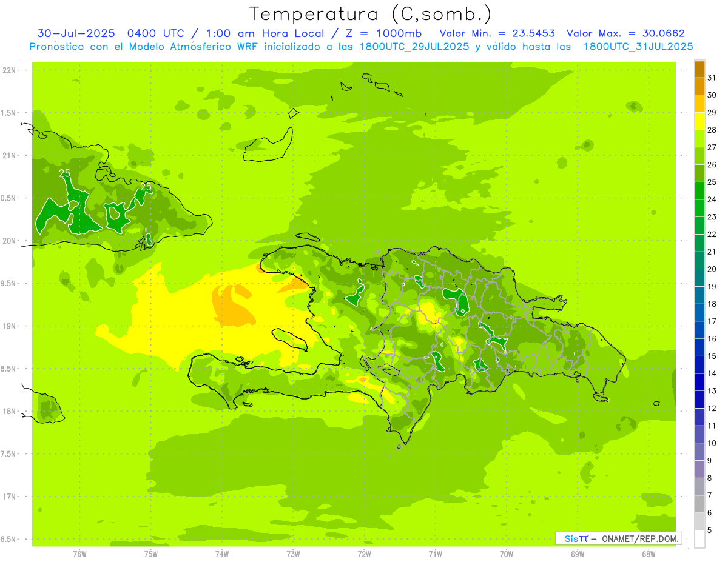The width and height of the screenshot is (728, 562).
Task: Click the colorbar label '26'
Action: point(712,164)
